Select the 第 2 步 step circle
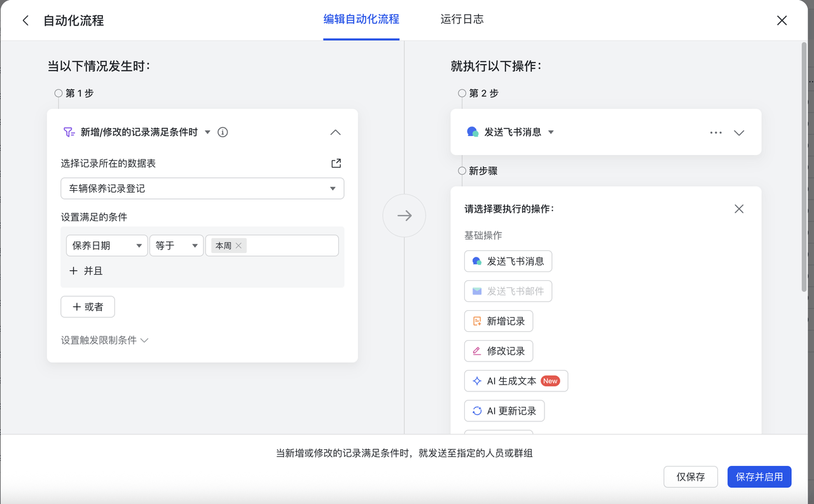The image size is (814, 504). [462, 93]
